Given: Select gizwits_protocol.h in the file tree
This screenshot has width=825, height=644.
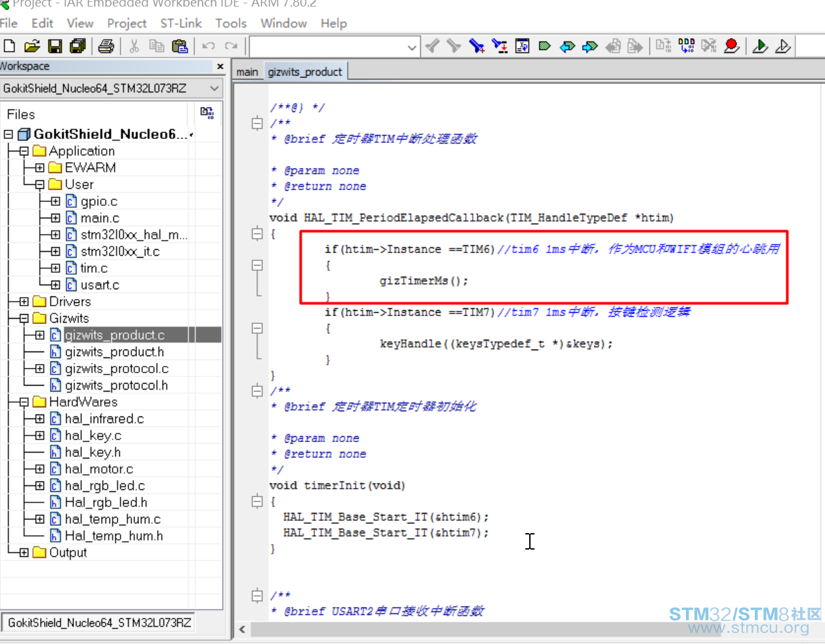Looking at the screenshot, I should [x=116, y=386].
